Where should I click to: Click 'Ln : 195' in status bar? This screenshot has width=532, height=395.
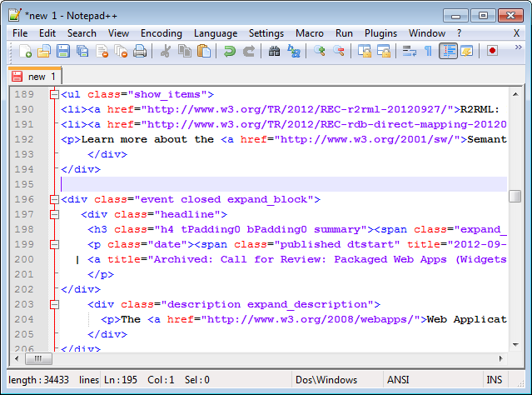point(121,380)
